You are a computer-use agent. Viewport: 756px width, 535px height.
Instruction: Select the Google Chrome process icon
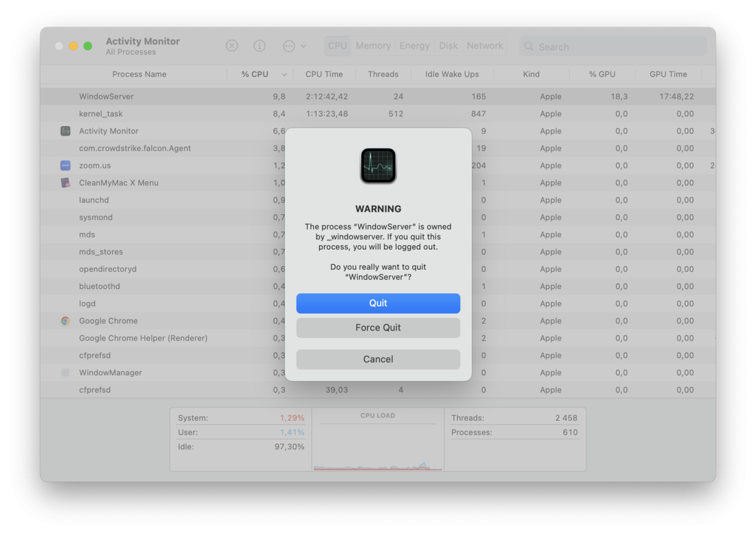click(x=65, y=321)
